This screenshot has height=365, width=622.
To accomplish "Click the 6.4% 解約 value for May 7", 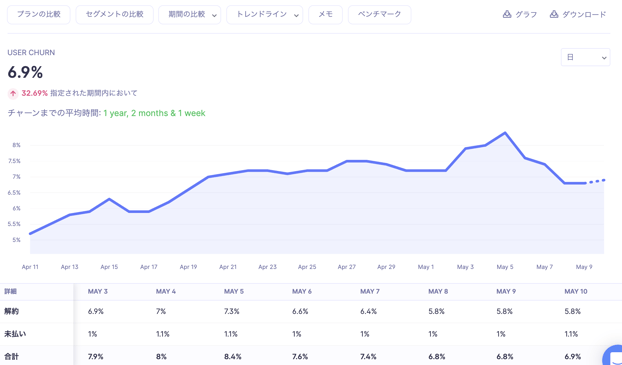I will 369,311.
